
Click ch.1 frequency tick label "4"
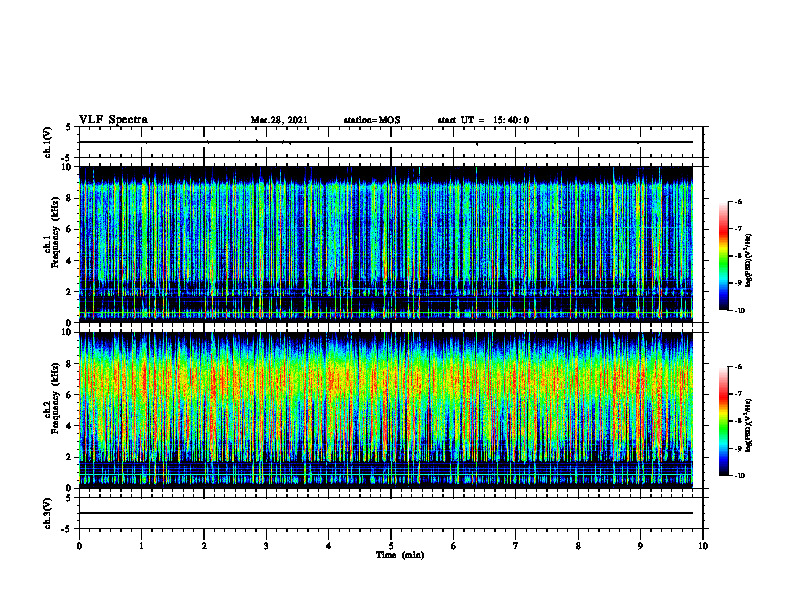[69, 261]
